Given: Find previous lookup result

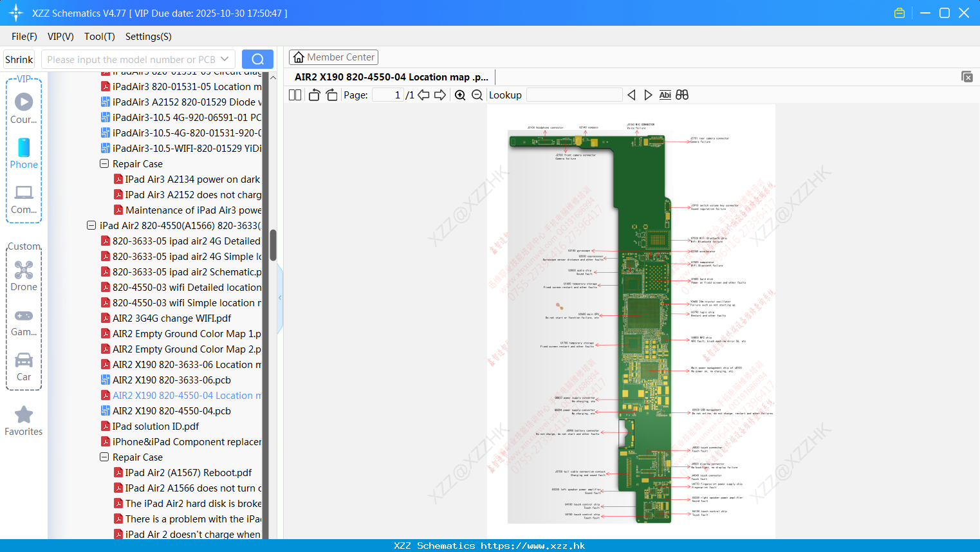Looking at the screenshot, I should [631, 95].
